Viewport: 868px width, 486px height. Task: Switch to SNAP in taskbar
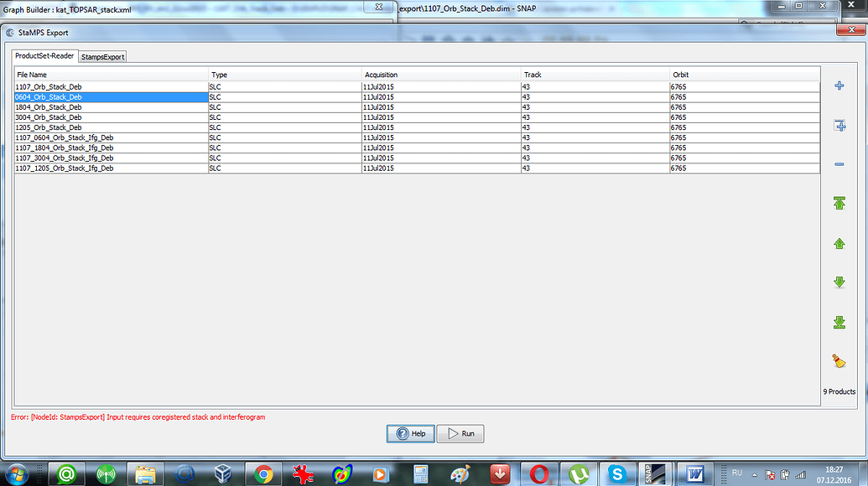(655, 474)
